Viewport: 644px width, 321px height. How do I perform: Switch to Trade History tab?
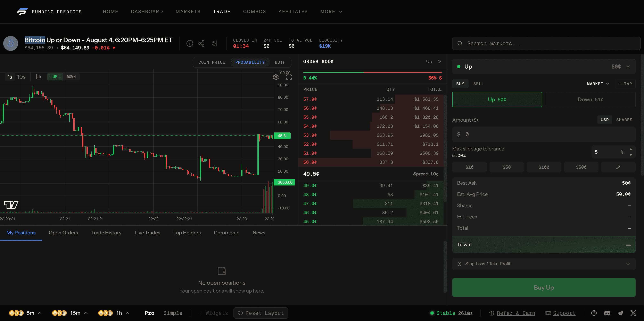pos(106,233)
